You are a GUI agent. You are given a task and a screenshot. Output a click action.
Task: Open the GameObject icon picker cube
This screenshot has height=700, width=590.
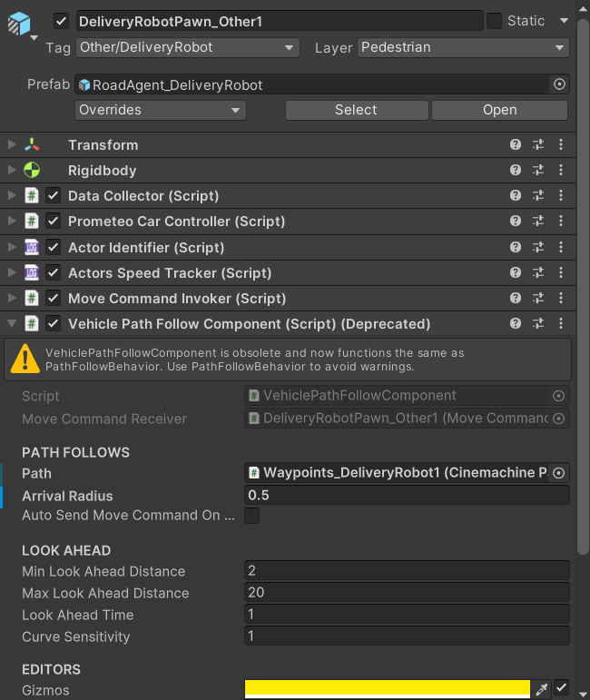(19, 24)
